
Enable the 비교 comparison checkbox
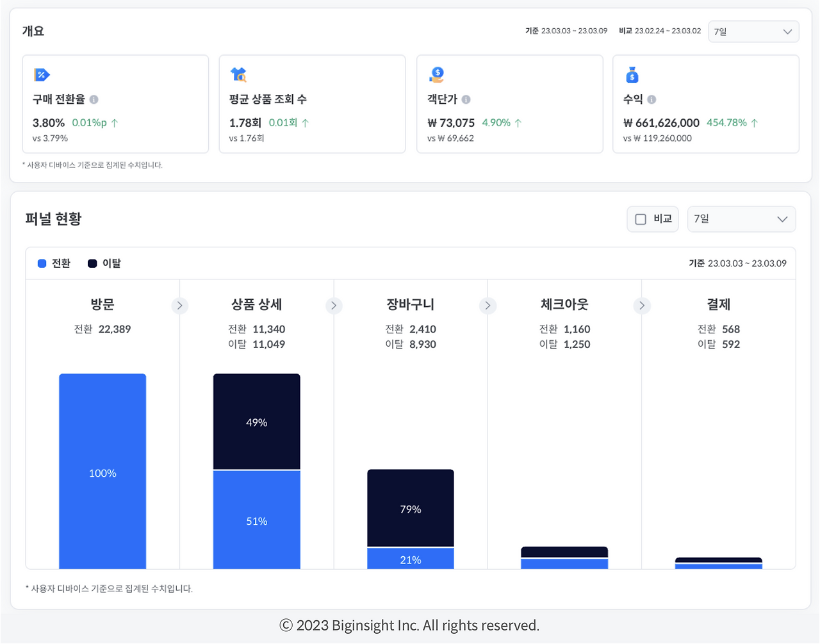[x=641, y=219]
